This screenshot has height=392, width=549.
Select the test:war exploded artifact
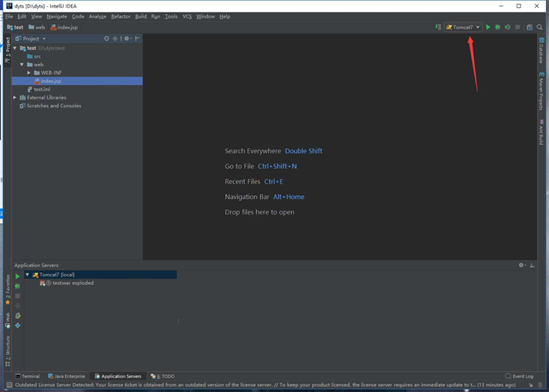point(67,282)
